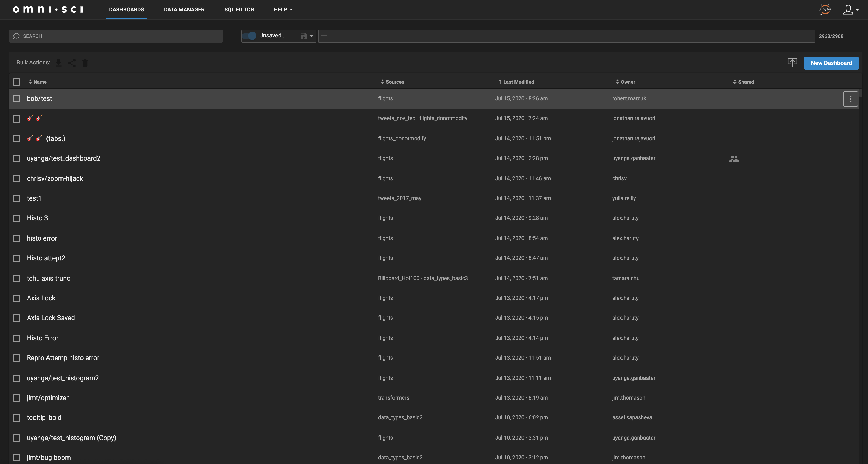Click the bulk download icon
Image resolution: width=868 pixels, height=464 pixels.
click(58, 63)
